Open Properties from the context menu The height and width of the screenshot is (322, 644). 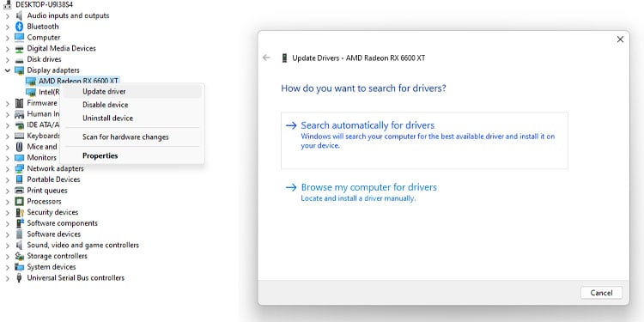click(132, 155)
